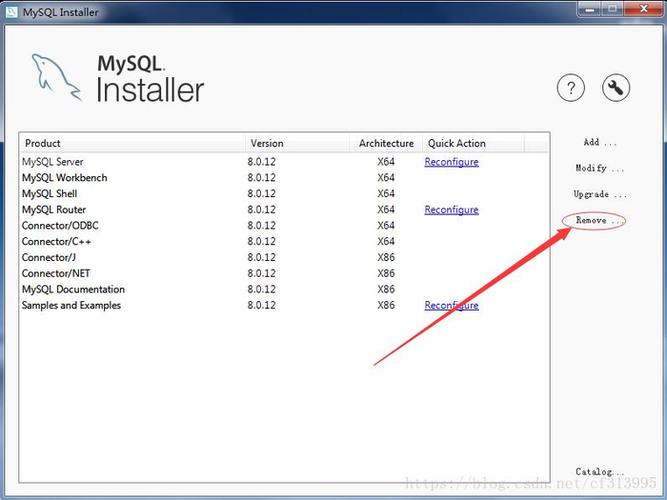Open the Catalog... button
Image resolution: width=667 pixels, height=500 pixels.
click(x=600, y=471)
